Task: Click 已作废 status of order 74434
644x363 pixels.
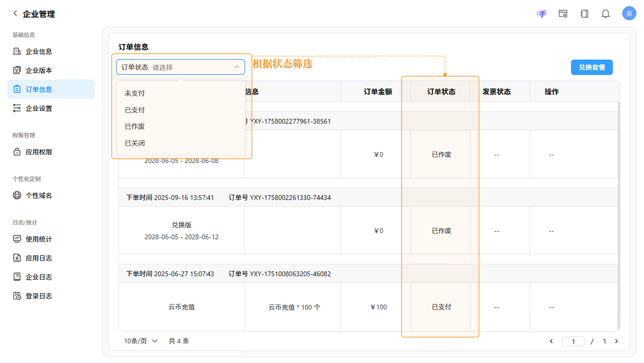Action: pos(441,231)
